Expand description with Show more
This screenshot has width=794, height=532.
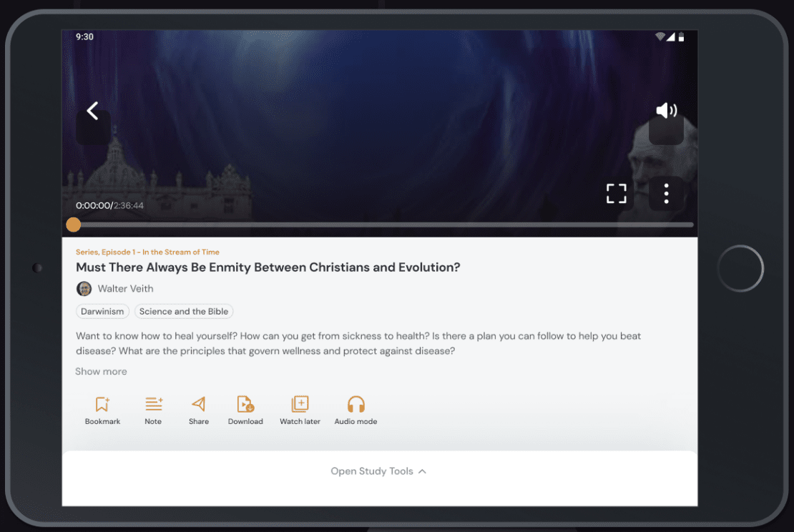click(101, 372)
